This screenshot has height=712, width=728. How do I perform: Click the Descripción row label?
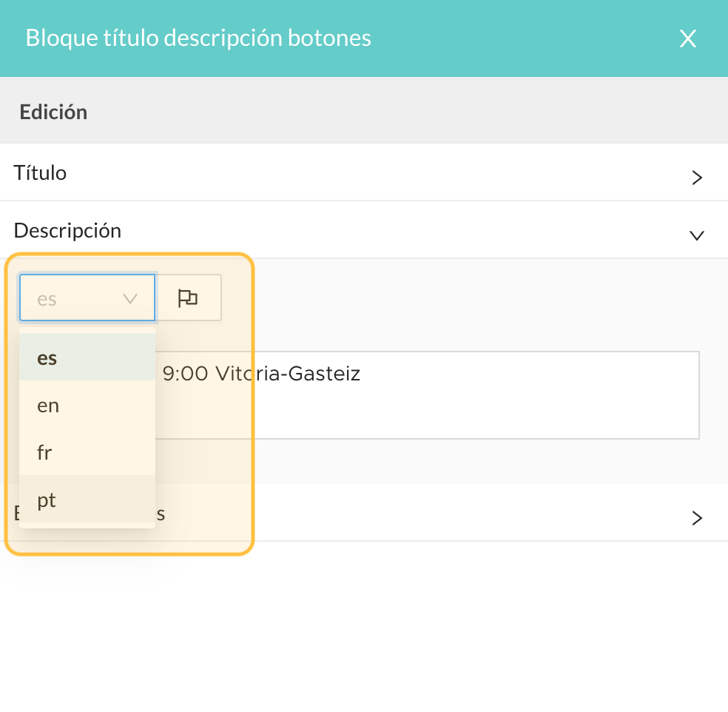coord(67,231)
